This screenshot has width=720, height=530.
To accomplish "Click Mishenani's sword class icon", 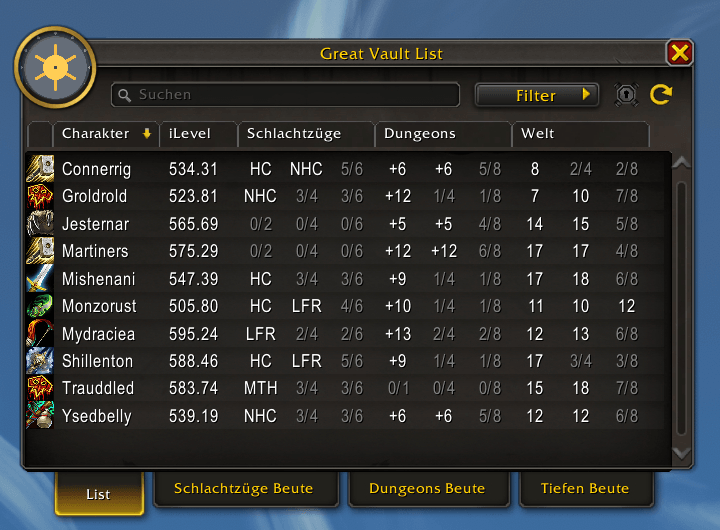I will pos(40,278).
